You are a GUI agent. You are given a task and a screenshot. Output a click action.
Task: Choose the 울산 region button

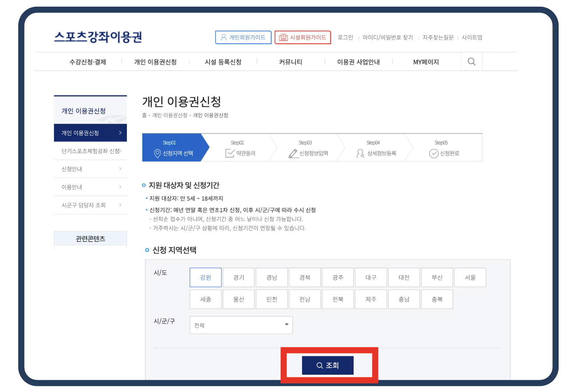coord(239,299)
